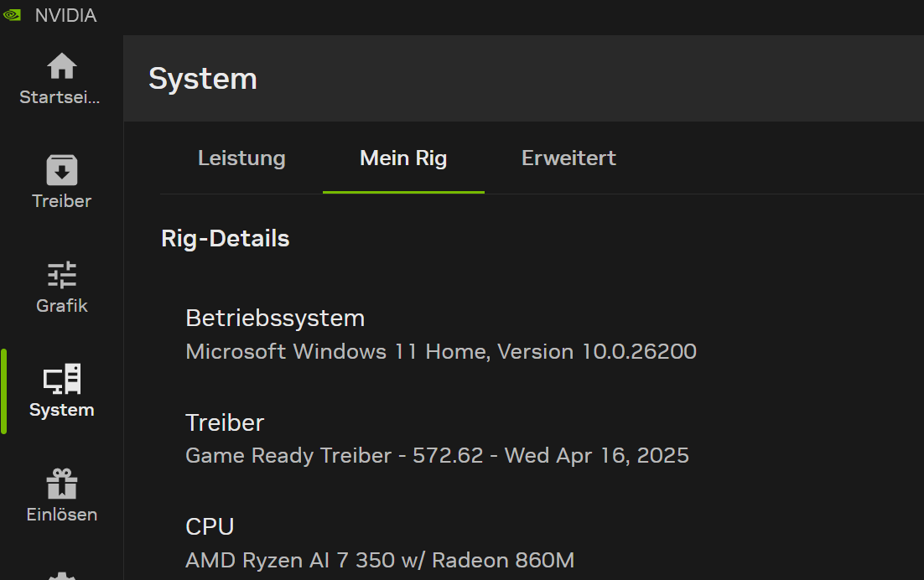Click the Betriebssystem label
This screenshot has height=580, width=924.
tap(275, 318)
